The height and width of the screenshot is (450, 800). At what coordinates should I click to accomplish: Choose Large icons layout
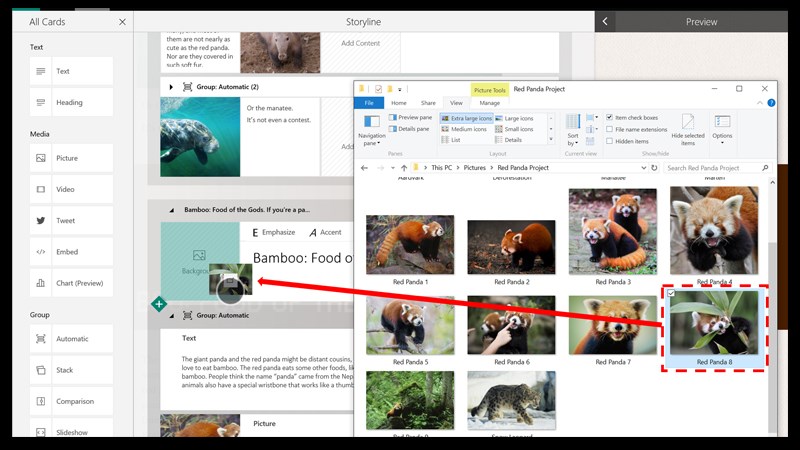tap(514, 118)
